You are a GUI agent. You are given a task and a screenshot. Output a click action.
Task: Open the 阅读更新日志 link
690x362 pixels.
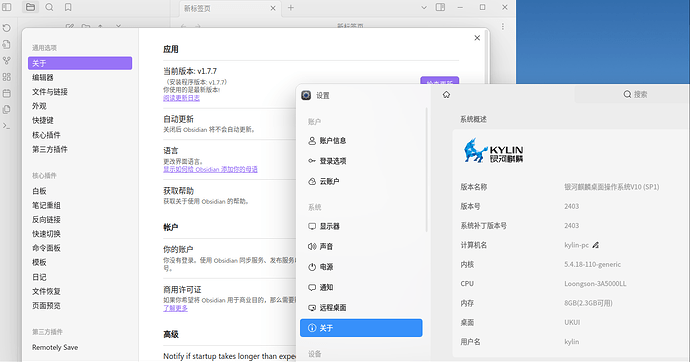[181, 98]
